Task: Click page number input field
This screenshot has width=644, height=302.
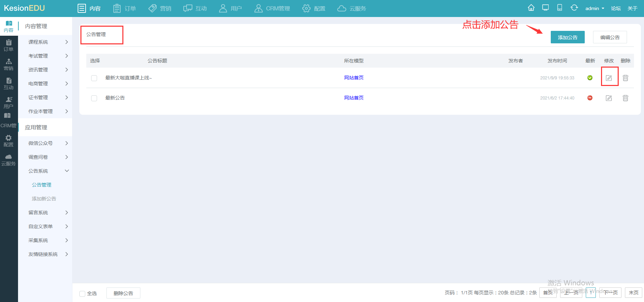Action: [x=591, y=293]
